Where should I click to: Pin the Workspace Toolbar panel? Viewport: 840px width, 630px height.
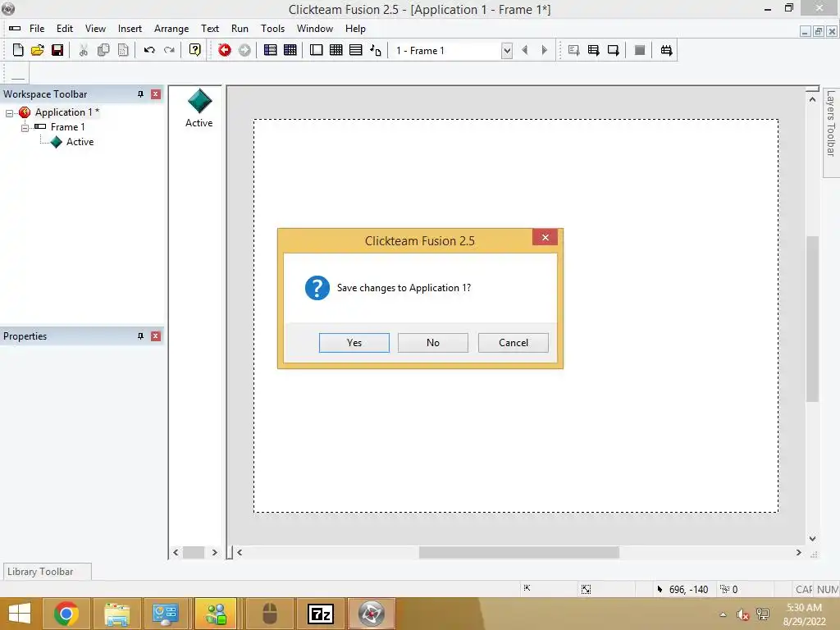[x=140, y=94]
